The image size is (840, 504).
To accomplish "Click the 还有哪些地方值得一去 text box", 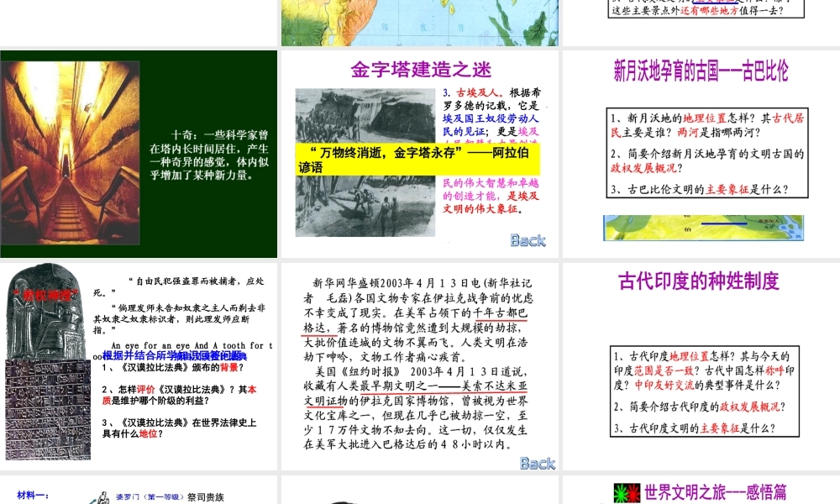I will tap(706, 8).
